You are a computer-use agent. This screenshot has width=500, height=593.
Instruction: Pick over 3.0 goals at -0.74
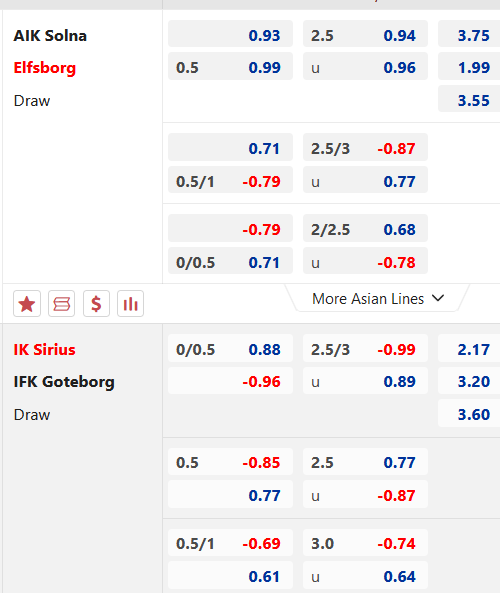pos(365,543)
